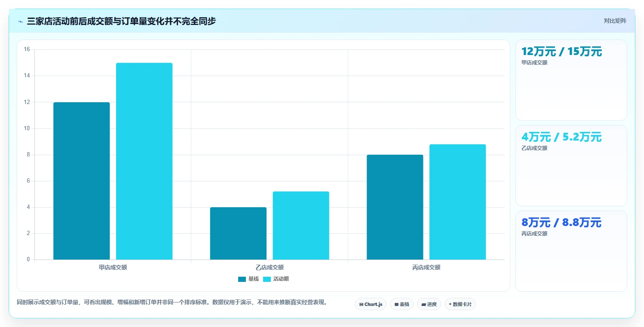Click the 甲店成交额 axis label
The width and height of the screenshot is (644, 327).
[x=113, y=267]
